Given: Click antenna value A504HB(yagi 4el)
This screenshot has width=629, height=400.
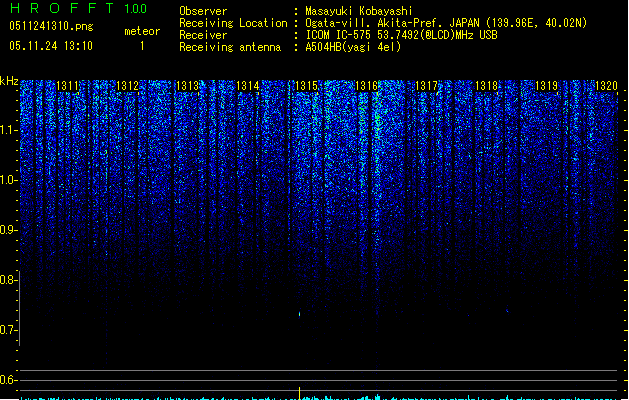Looking at the screenshot, I should coord(353,47).
